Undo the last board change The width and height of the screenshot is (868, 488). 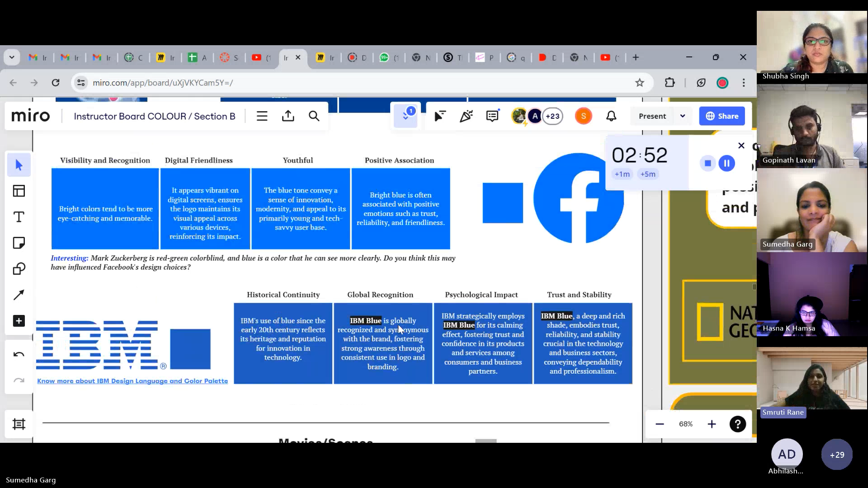(19, 354)
